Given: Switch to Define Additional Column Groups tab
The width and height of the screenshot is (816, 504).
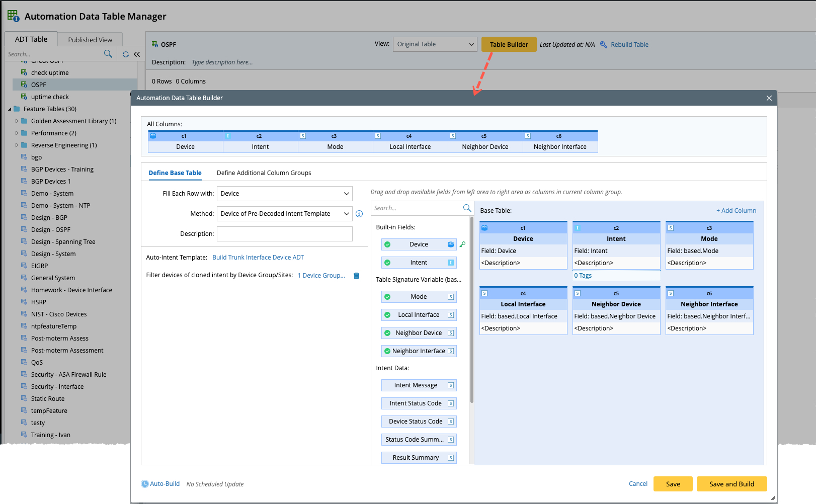Looking at the screenshot, I should 264,173.
